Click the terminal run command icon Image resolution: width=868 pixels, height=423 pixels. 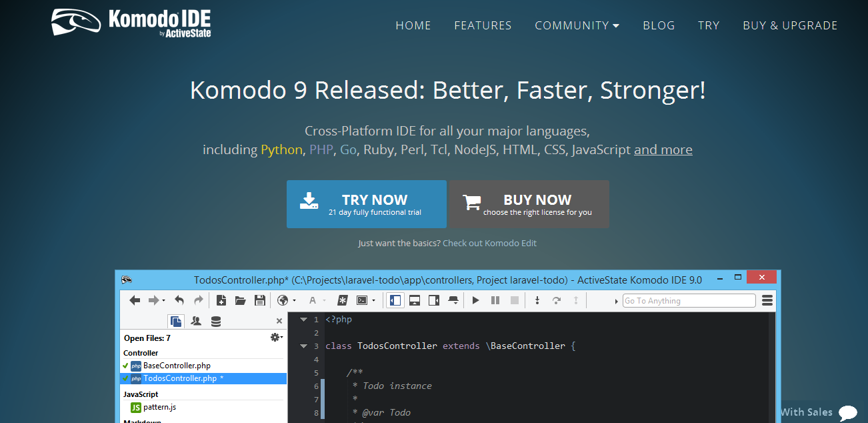pos(362,301)
